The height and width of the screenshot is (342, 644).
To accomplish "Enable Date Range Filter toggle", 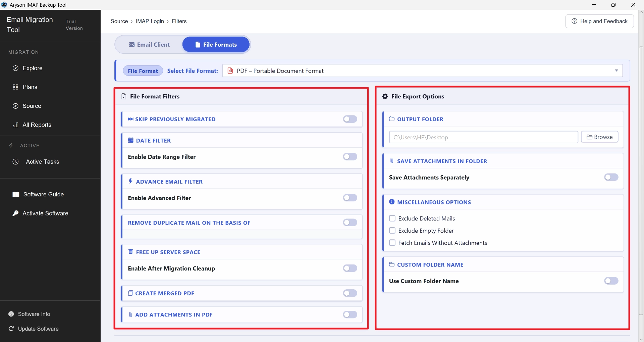I will 350,157.
